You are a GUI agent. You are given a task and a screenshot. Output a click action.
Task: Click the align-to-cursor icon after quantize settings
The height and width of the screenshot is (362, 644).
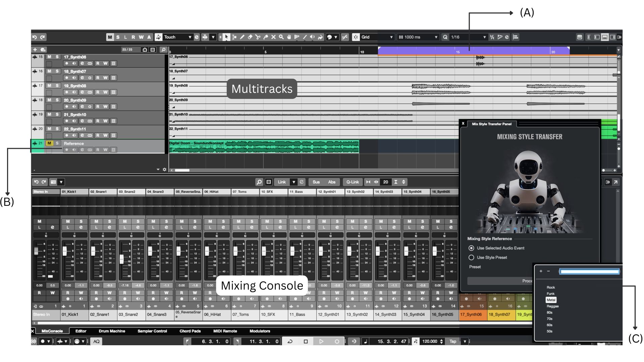pos(516,37)
